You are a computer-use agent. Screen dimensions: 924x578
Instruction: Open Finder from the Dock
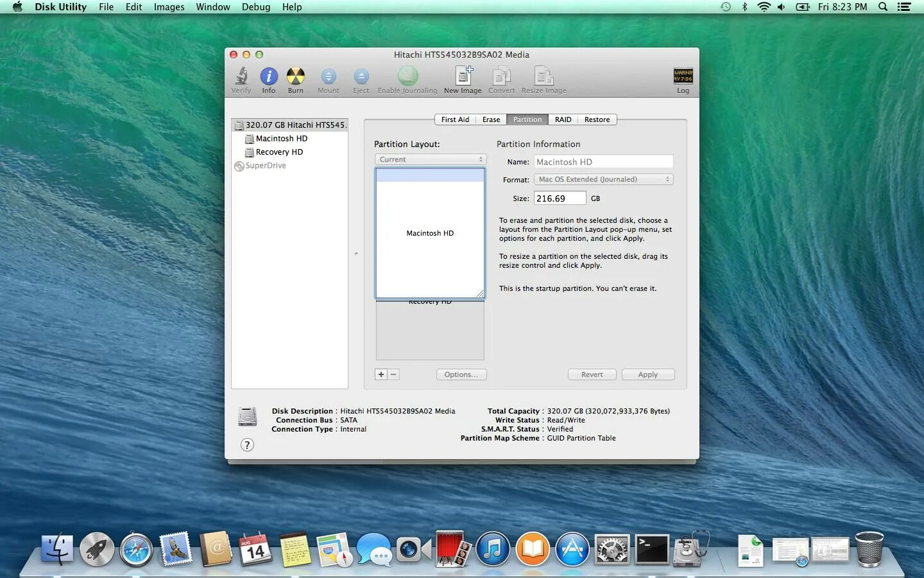pyautogui.click(x=57, y=550)
